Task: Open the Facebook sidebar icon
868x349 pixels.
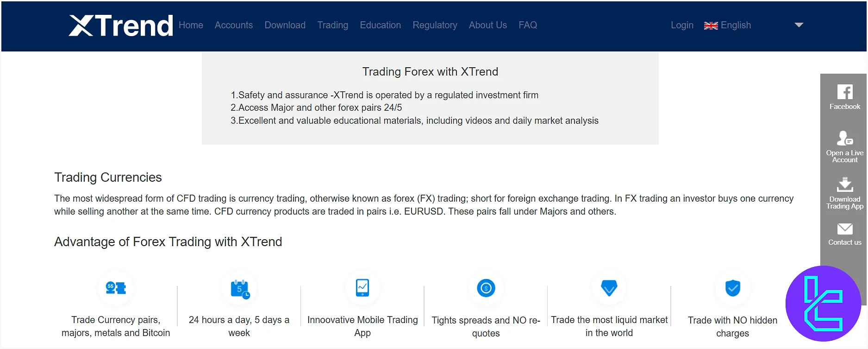Action: point(845,92)
